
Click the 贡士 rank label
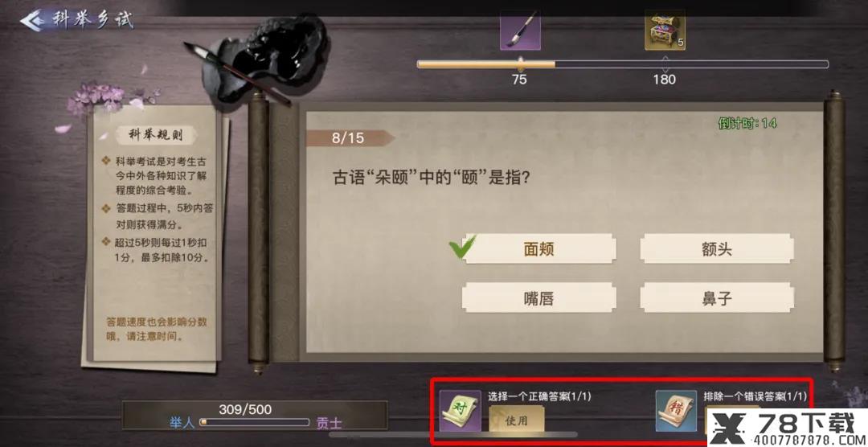coord(329,424)
